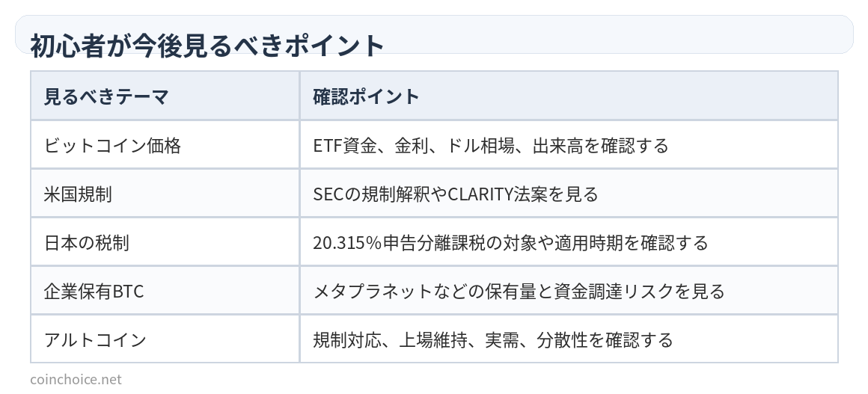This screenshot has width=868, height=394.
Task: Click the 20.315%申告分離課税 cell
Action: tap(569, 242)
